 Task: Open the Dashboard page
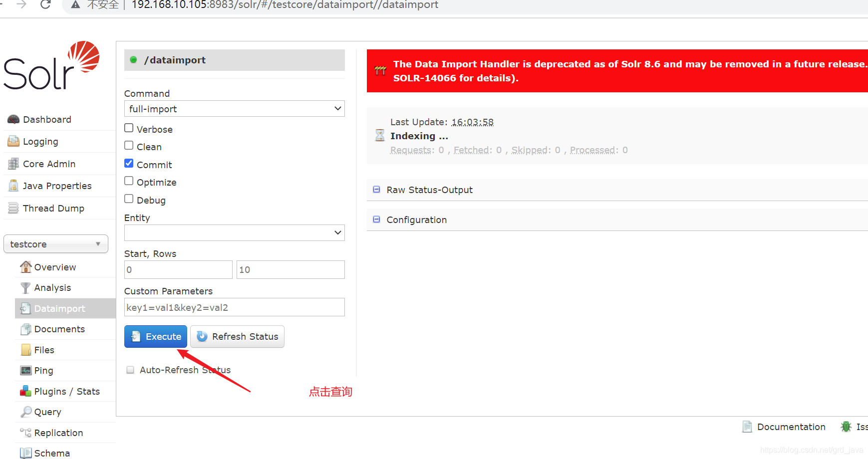47,120
